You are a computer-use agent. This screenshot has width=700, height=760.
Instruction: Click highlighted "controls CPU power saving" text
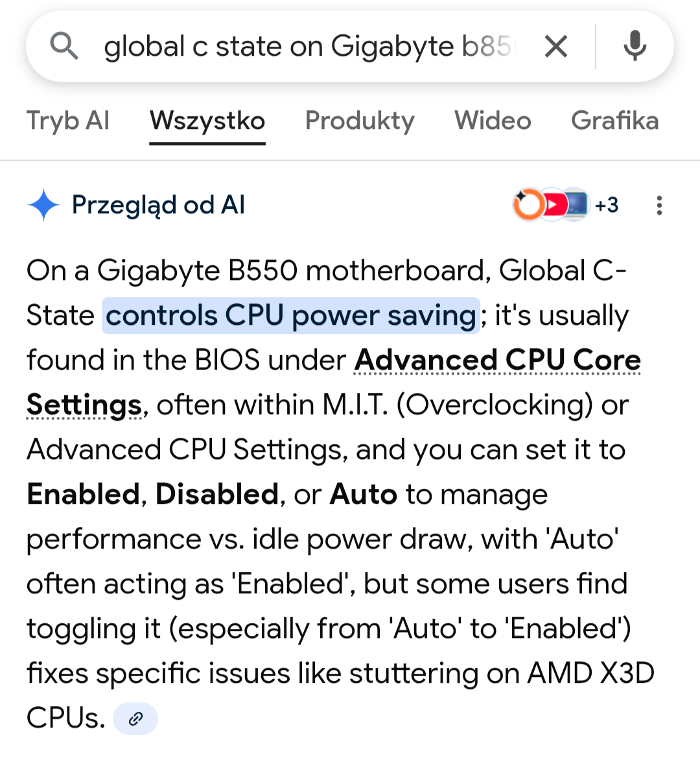point(291,316)
